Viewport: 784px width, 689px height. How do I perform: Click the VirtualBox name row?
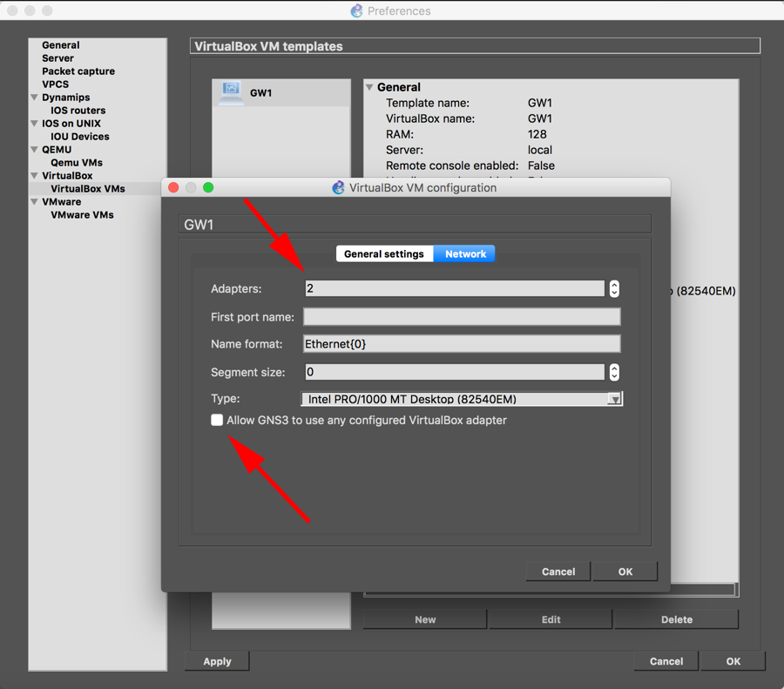551,118
